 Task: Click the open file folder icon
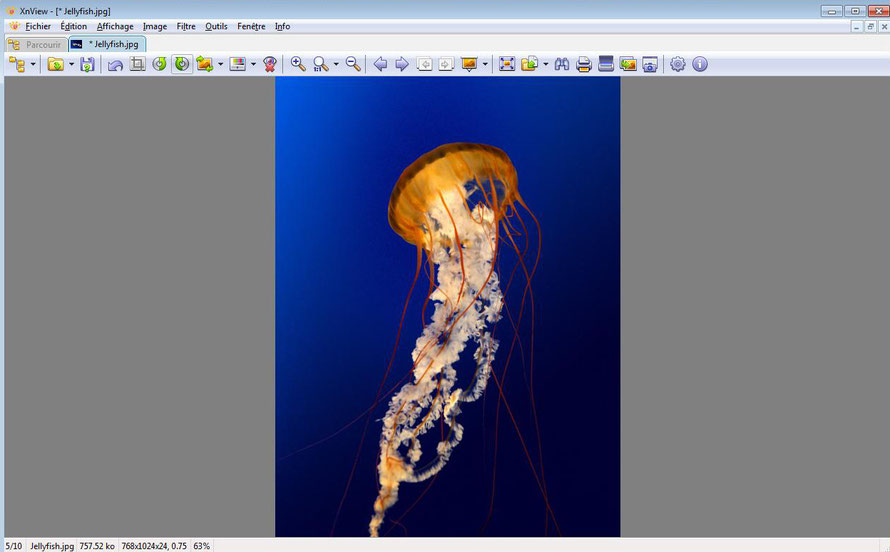point(56,65)
